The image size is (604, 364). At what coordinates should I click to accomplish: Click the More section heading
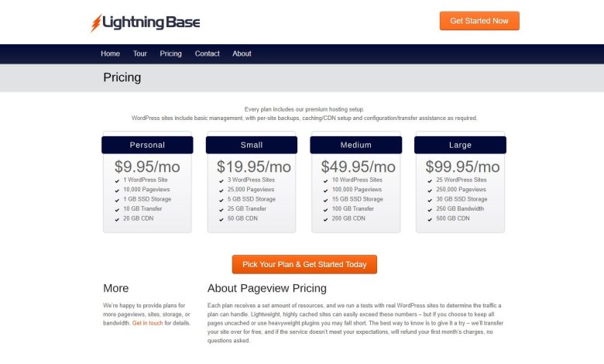[116, 289]
